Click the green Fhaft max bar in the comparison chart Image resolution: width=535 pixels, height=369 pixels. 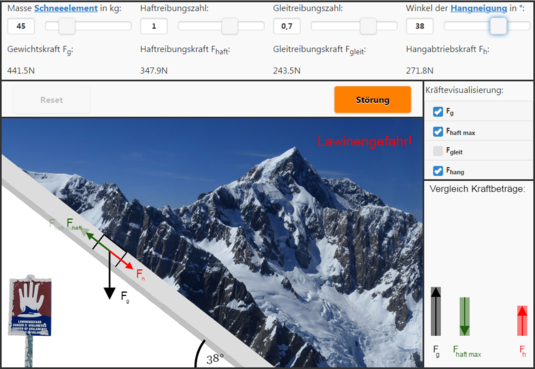pyautogui.click(x=464, y=316)
